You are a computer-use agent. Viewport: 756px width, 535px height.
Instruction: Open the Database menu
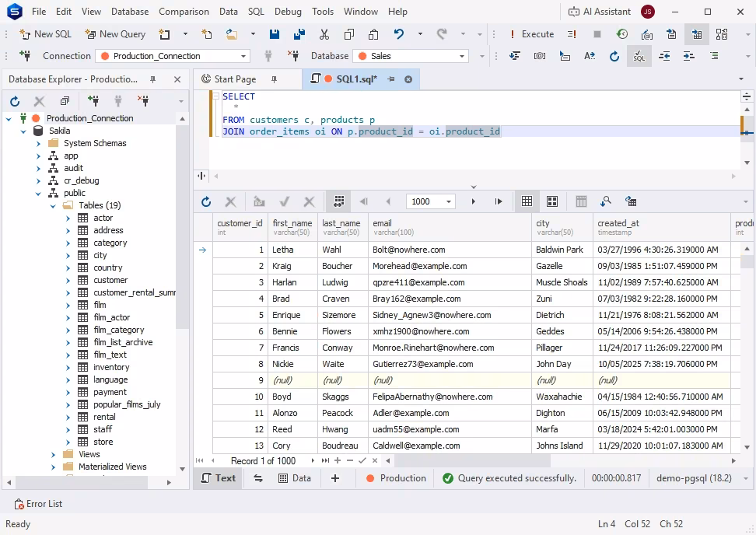click(x=130, y=12)
